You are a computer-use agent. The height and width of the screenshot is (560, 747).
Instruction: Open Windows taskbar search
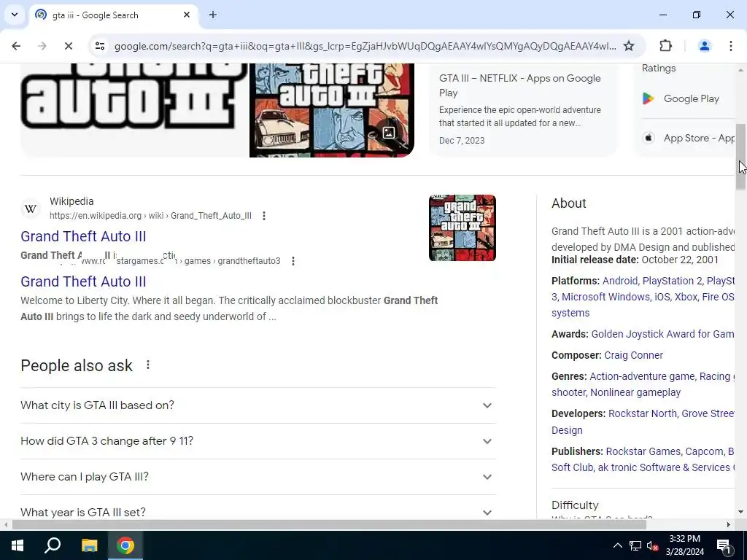(x=53, y=545)
